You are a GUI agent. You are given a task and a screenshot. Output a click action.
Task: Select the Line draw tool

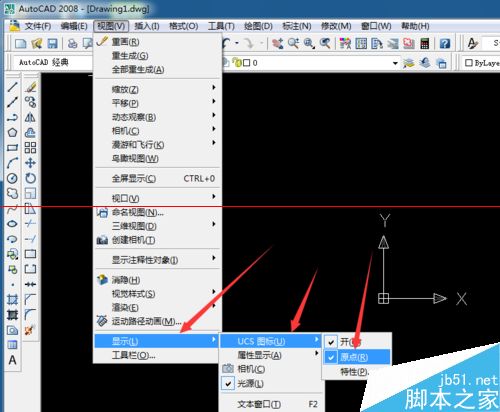click(x=12, y=87)
